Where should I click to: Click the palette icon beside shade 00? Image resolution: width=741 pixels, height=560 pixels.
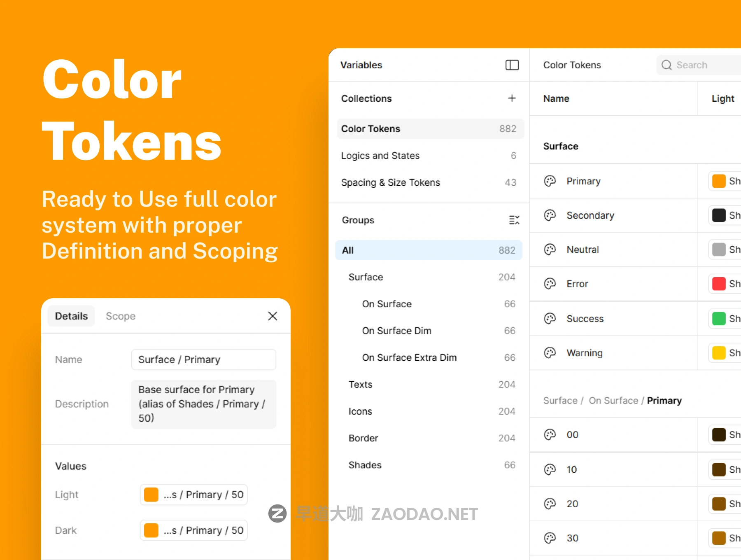[x=550, y=435]
